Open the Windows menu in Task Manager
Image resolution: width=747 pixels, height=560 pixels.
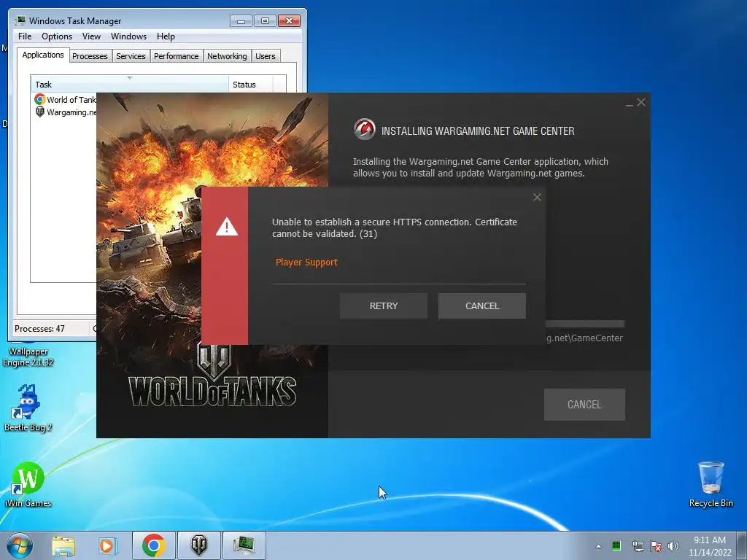[x=128, y=36]
